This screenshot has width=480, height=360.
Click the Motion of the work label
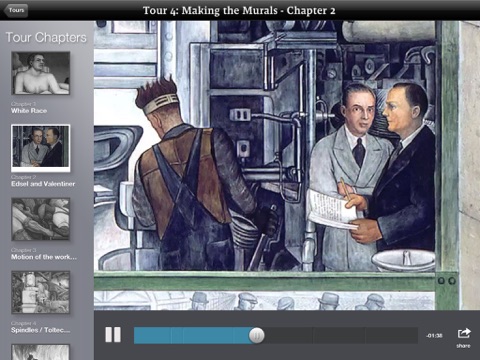point(44,257)
